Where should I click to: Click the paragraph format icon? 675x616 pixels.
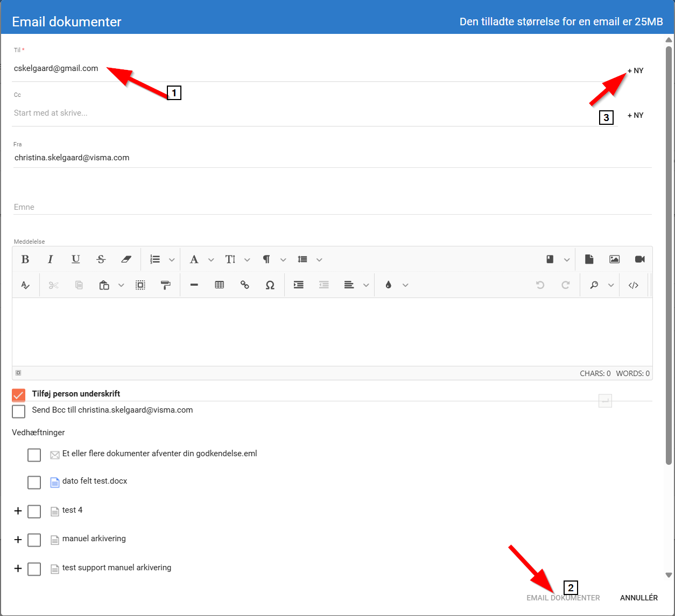266,259
